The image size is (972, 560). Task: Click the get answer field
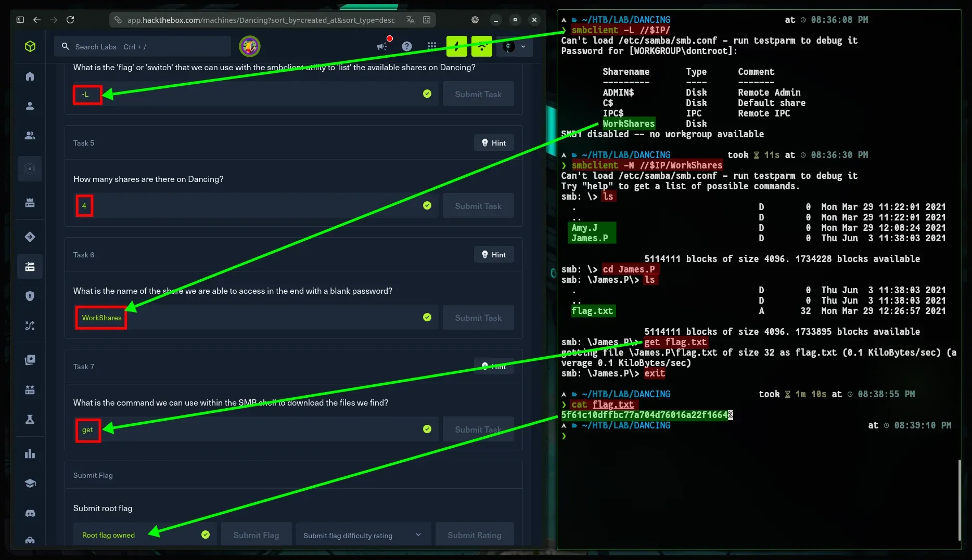coord(256,429)
